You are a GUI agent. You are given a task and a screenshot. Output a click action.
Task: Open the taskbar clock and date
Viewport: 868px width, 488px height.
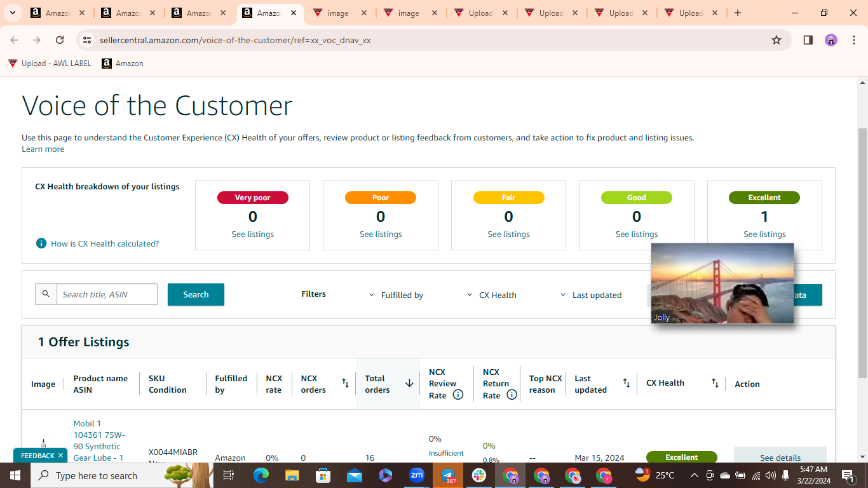point(813,475)
